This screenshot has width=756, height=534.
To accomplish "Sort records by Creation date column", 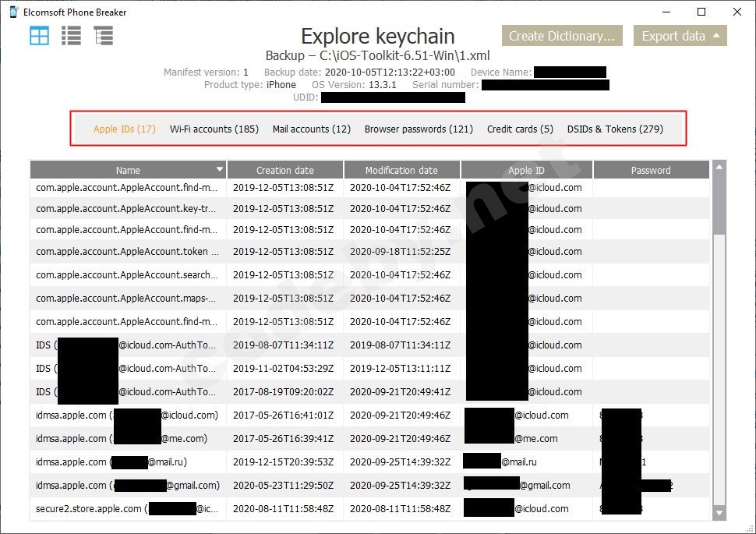I will tap(284, 169).
